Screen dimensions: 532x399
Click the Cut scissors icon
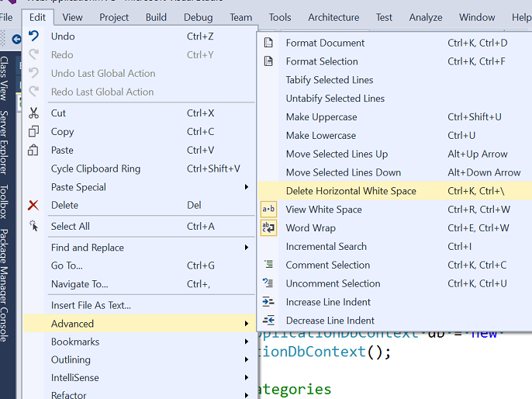point(33,113)
